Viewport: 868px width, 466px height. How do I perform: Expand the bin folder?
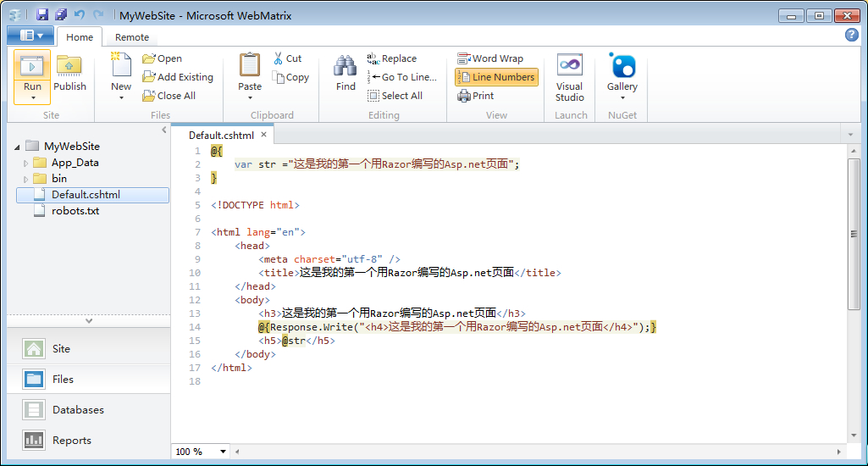pos(25,179)
